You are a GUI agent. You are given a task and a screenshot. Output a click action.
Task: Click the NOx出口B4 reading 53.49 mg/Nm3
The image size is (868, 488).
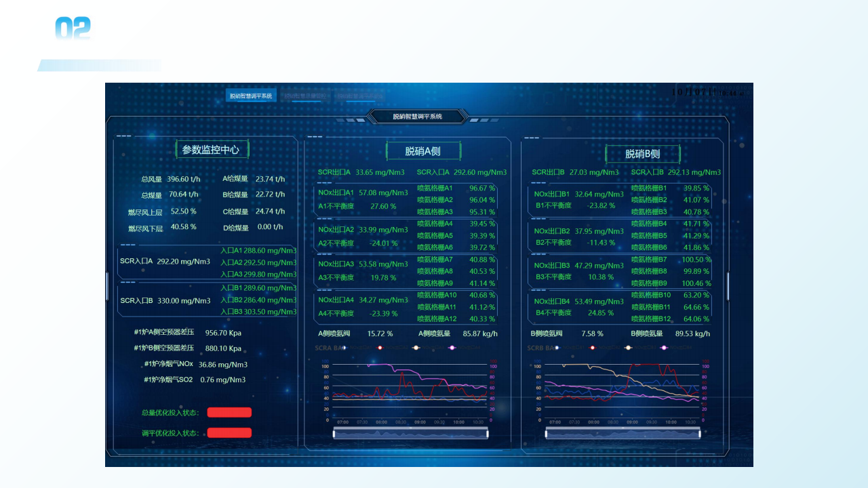click(599, 302)
